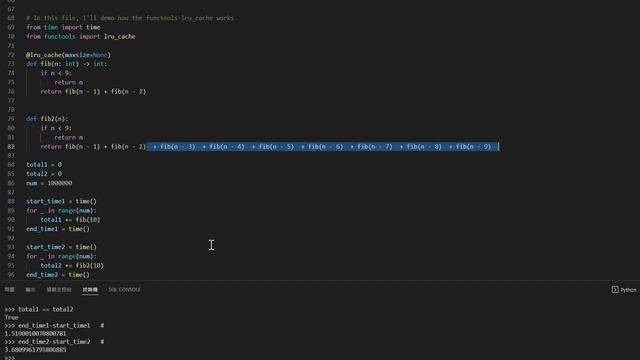This screenshot has height=360, width=640.
Task: Click highlighted 'fib(n - 9)' term on line 82
Action: [473, 147]
